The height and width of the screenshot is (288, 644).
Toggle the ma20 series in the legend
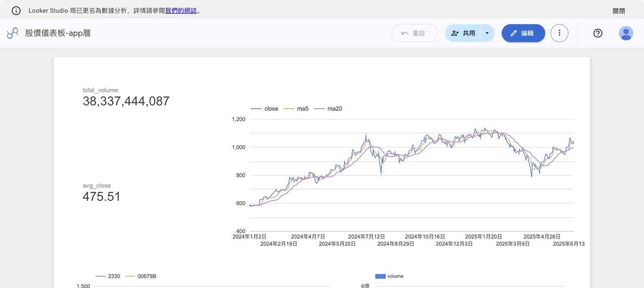point(328,109)
